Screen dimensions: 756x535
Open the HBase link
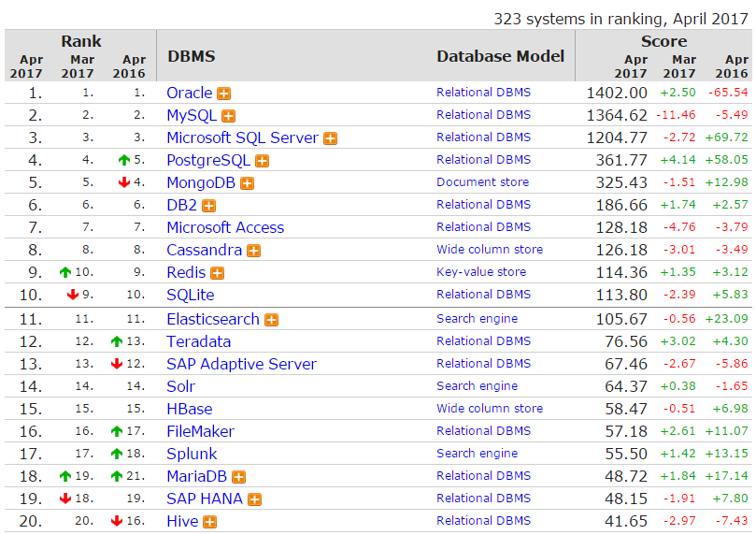pyautogui.click(x=190, y=409)
